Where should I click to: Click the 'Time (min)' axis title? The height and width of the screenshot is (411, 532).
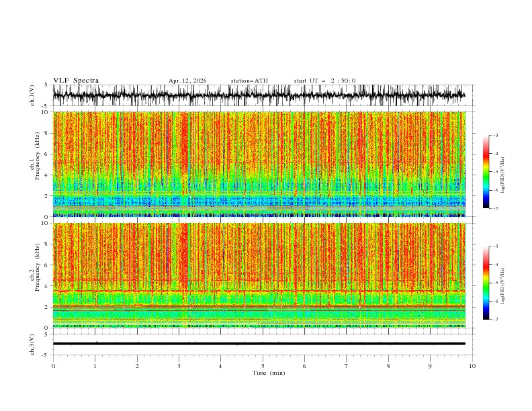269,373
